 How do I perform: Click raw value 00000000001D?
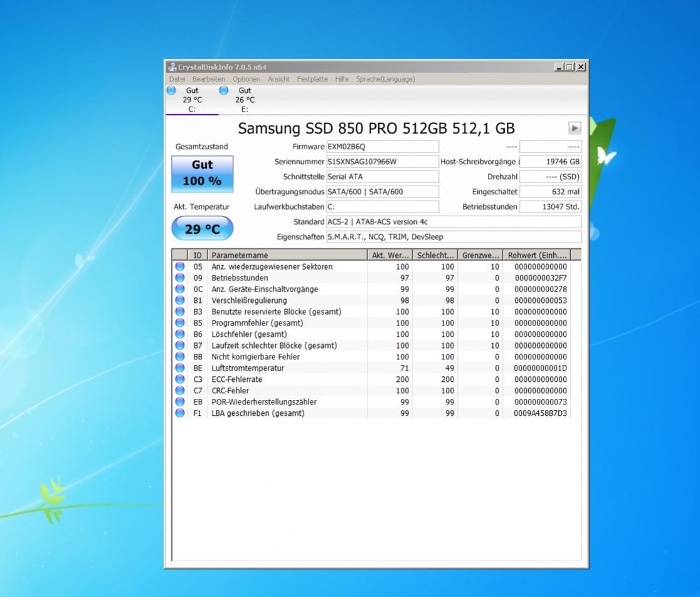(540, 368)
